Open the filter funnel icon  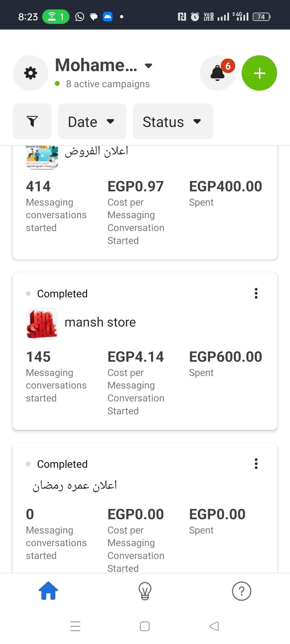click(32, 121)
